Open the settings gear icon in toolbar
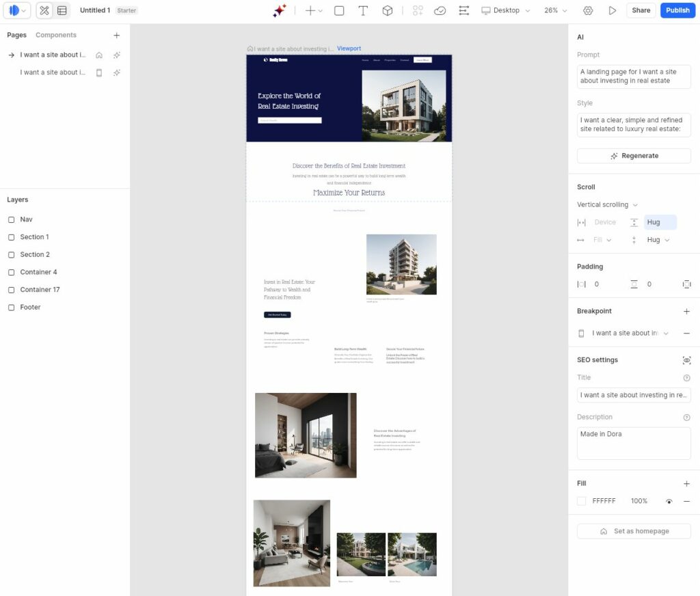 click(x=588, y=10)
